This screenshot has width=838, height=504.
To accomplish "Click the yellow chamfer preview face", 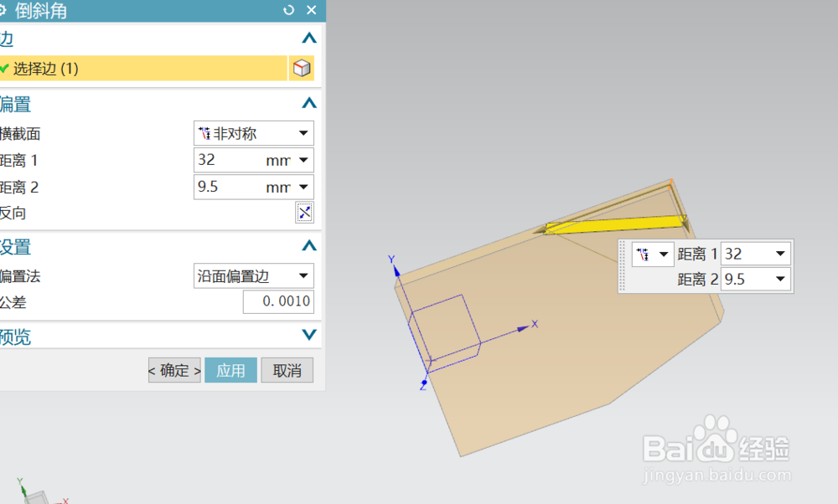I will pyautogui.click(x=613, y=224).
